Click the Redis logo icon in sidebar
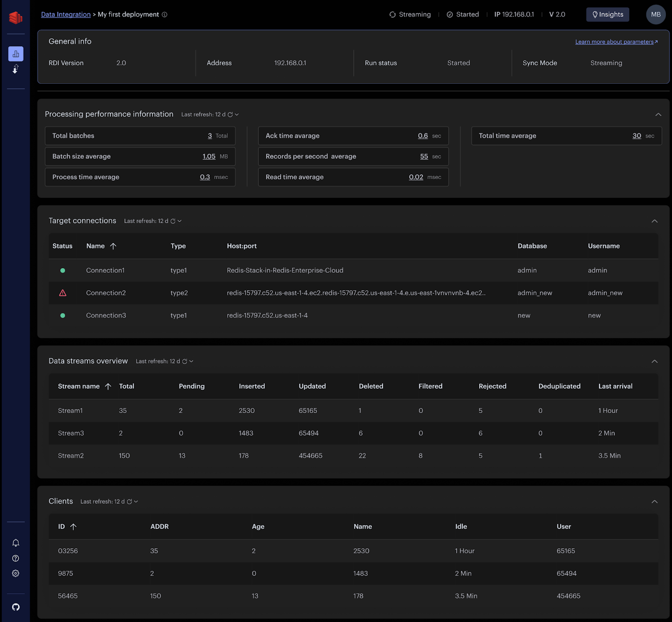Viewport: 672px width, 622px height. (15, 18)
